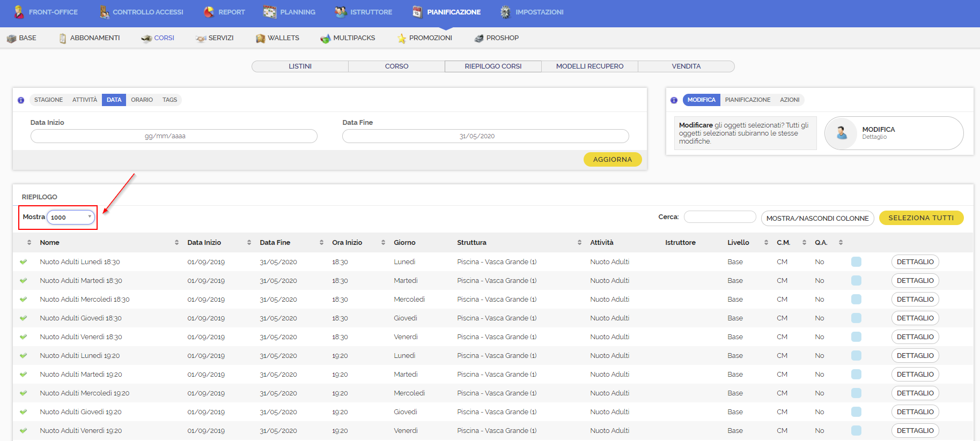The width and height of the screenshot is (980, 441).
Task: Click the info icon beside Modifica tab
Action: point(674,100)
